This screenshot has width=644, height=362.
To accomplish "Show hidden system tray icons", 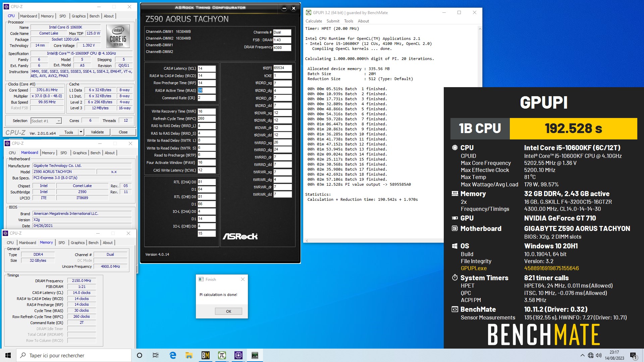I will click(x=582, y=355).
